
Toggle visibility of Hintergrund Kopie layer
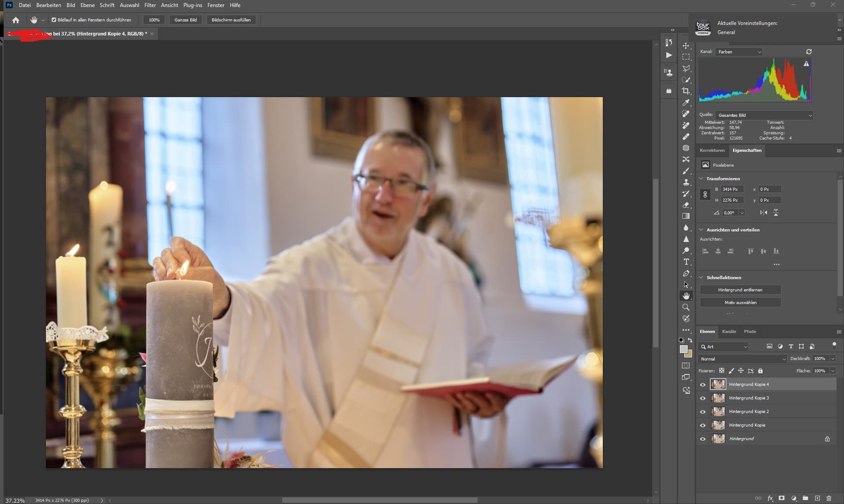[x=702, y=425]
